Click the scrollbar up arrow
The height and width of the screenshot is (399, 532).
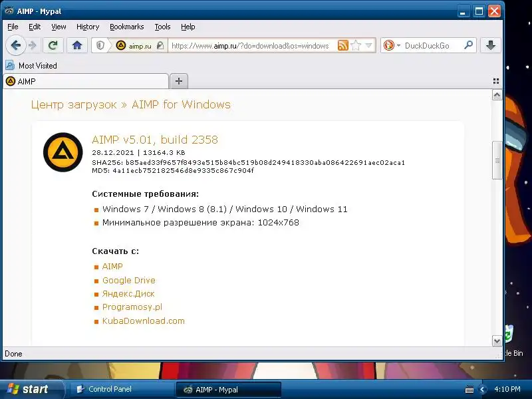(x=497, y=95)
